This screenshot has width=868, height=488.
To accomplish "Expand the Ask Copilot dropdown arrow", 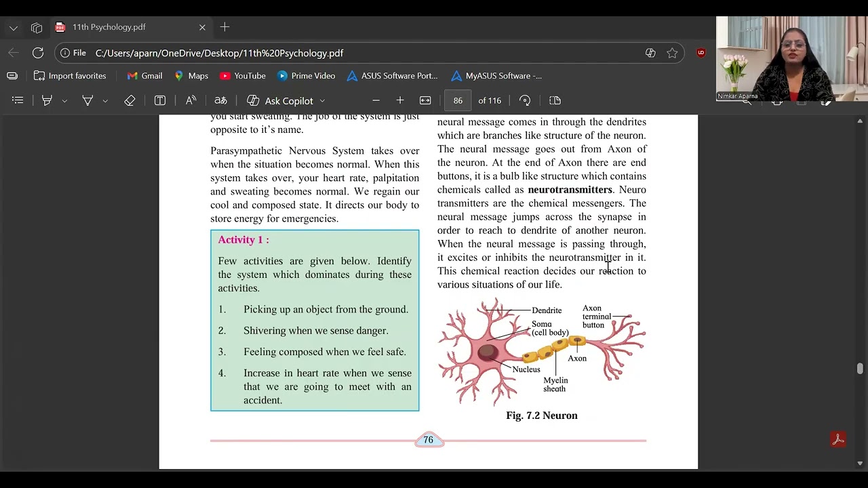I will [x=322, y=100].
